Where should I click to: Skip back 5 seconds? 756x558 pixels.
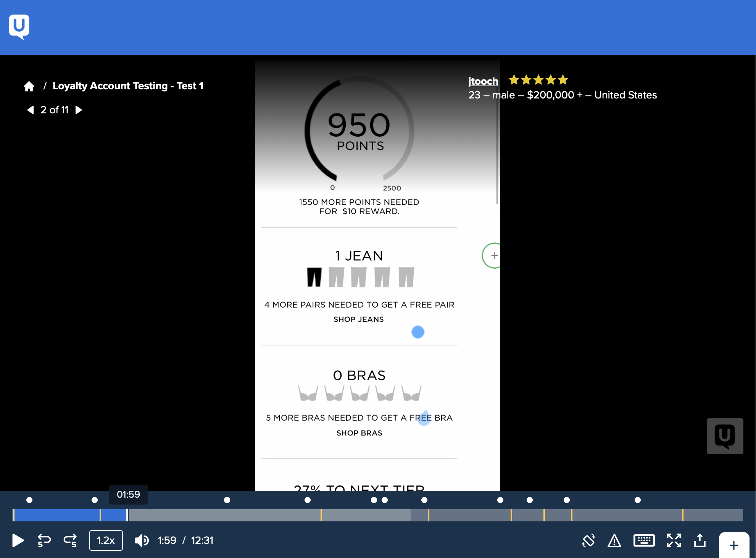pos(44,540)
